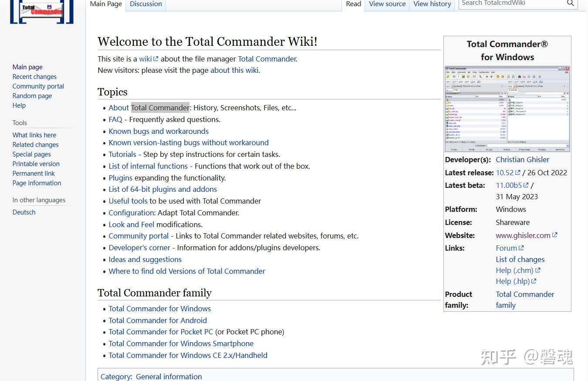Open the FAQ topic link

coord(115,119)
